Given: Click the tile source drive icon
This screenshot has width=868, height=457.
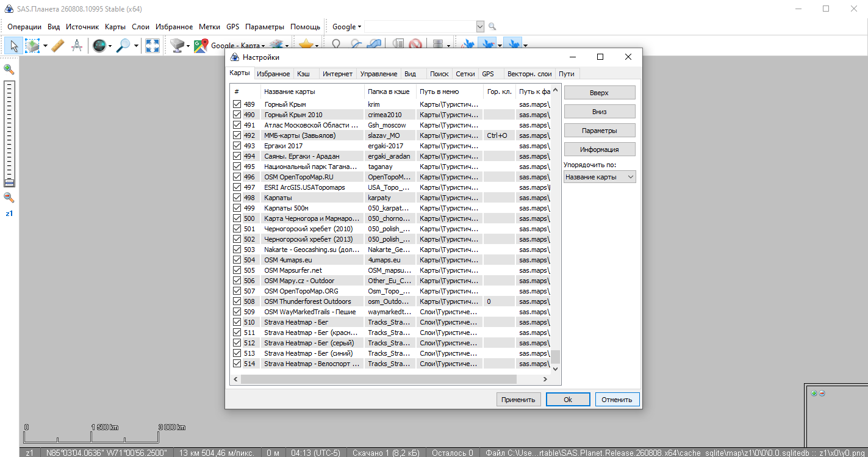Looking at the screenshot, I should [x=177, y=45].
